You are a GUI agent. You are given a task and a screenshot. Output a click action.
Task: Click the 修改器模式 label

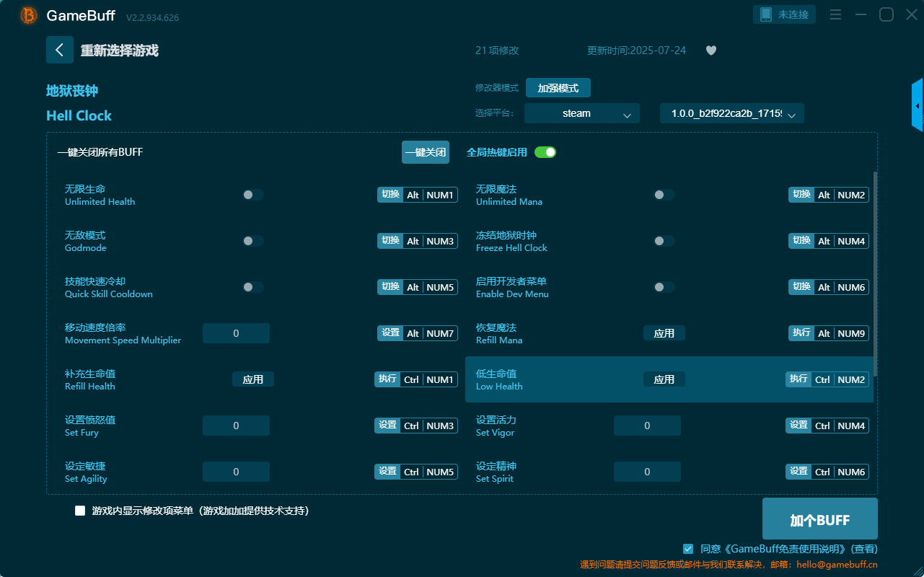tap(497, 88)
